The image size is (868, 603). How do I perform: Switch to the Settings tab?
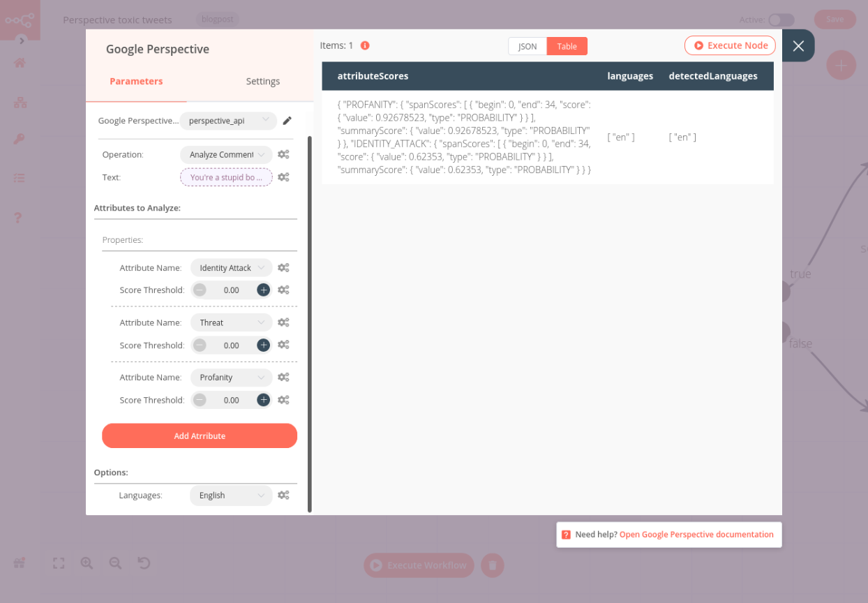pyautogui.click(x=263, y=81)
